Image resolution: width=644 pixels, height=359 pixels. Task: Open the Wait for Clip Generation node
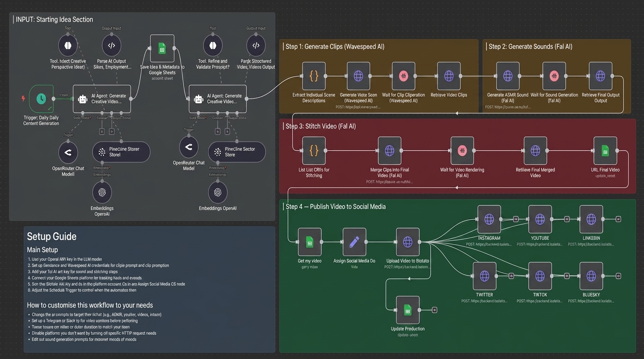(x=403, y=76)
